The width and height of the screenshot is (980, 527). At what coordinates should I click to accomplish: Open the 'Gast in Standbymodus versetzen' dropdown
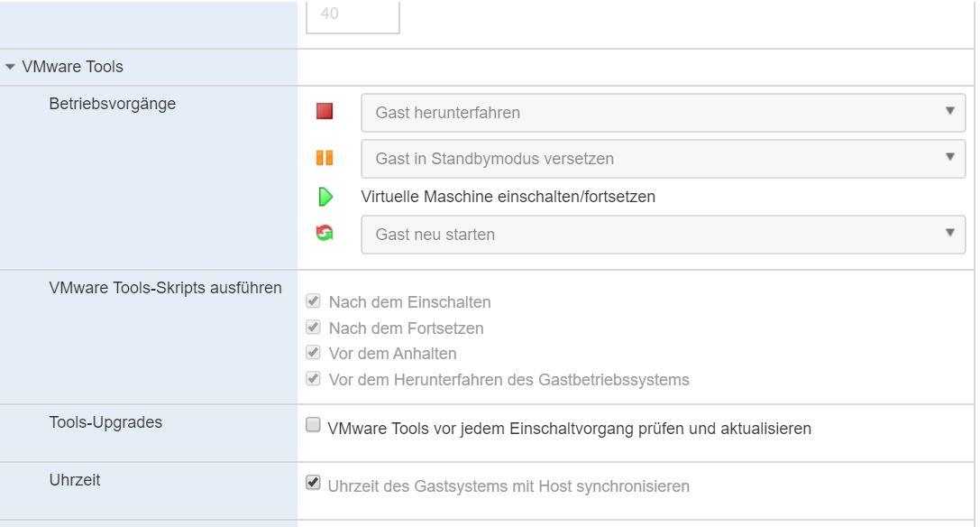(x=663, y=159)
